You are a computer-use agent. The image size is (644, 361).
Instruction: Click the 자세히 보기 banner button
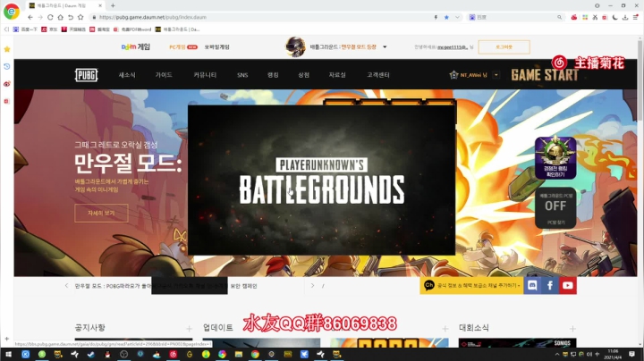tap(101, 213)
